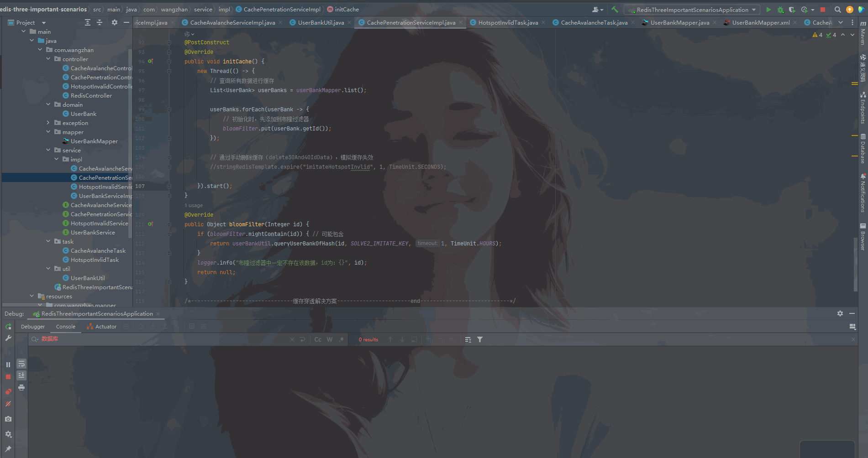Print console output with the printer icon
Image resolution: width=868 pixels, height=458 pixels.
pos(21,388)
